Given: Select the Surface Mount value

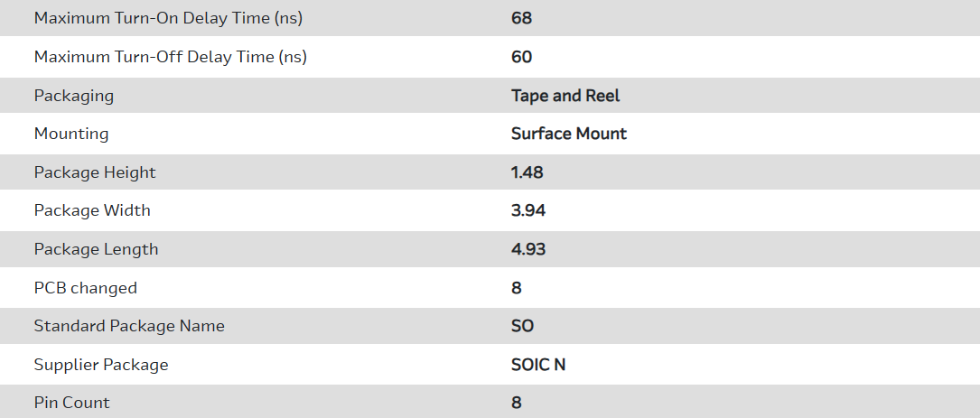Looking at the screenshot, I should point(569,134).
